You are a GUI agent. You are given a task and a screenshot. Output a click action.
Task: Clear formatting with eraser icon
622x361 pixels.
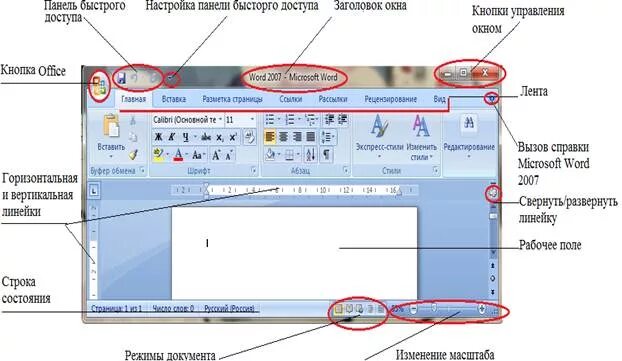[x=250, y=137]
